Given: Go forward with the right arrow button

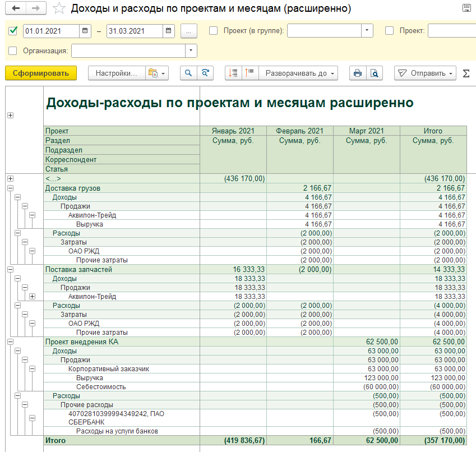Looking at the screenshot, I should [x=36, y=8].
